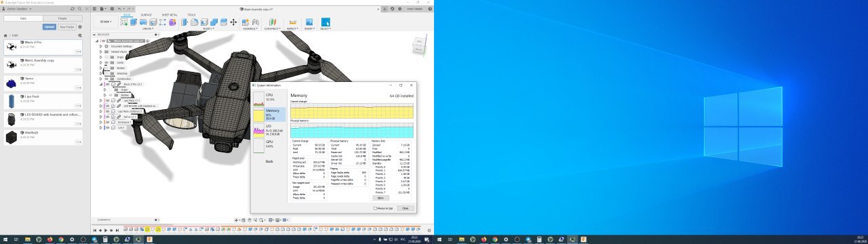
Task: Toggle visibility of Enclosure:1 component
Action: (x=108, y=122)
